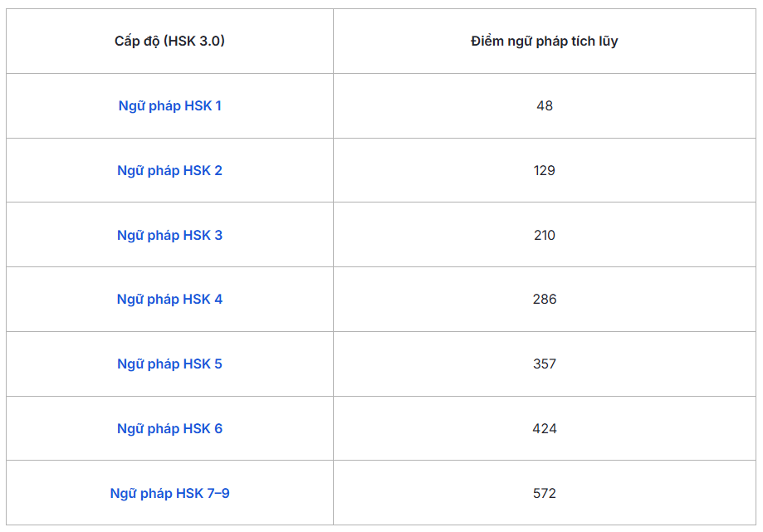Click the Ngữ pháp HSK 3 link

point(169,236)
